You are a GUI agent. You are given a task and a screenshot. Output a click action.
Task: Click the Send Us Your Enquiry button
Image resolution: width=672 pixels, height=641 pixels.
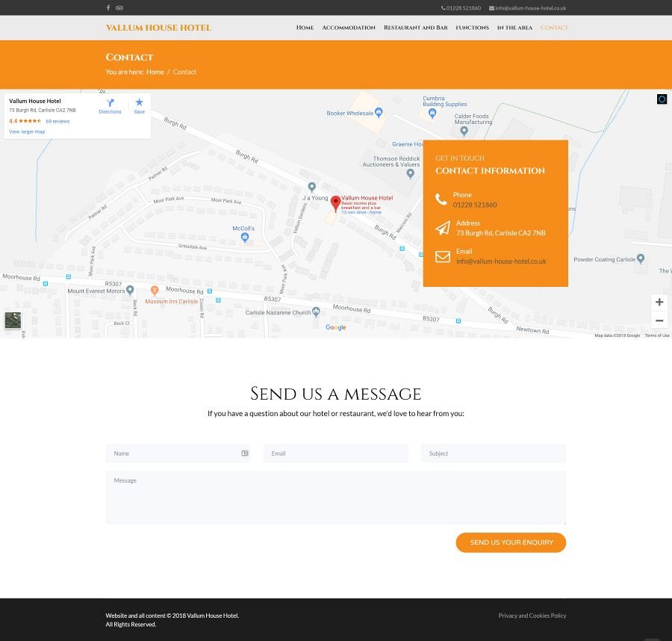click(511, 542)
